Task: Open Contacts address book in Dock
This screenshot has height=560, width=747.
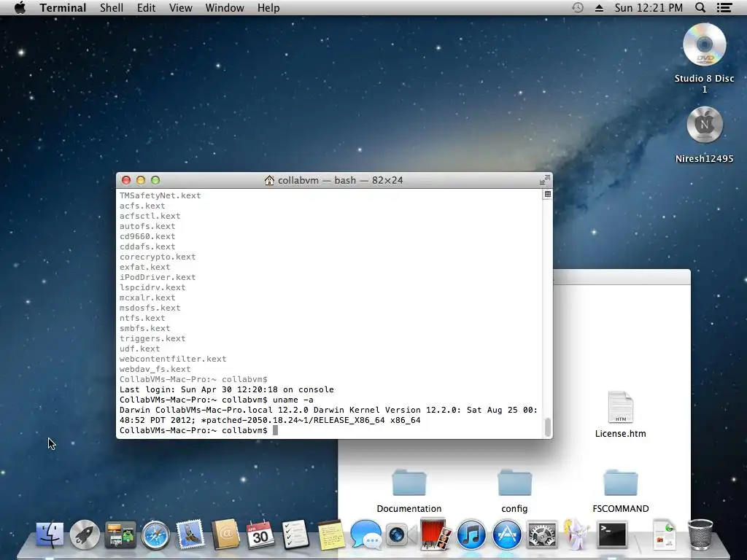Action: (226, 534)
